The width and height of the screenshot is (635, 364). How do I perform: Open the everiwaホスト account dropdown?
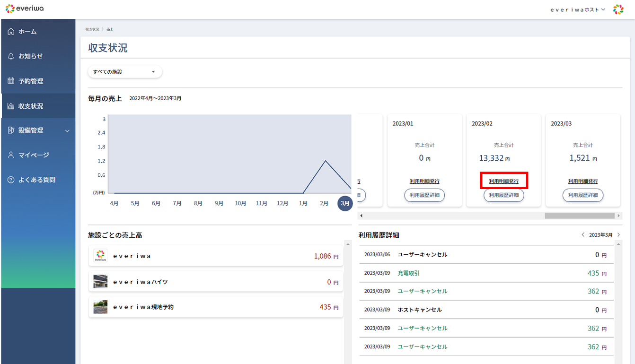click(578, 9)
